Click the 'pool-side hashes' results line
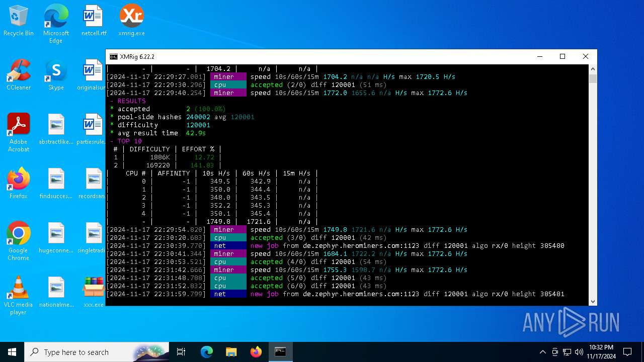This screenshot has width=644, height=362. click(x=182, y=117)
